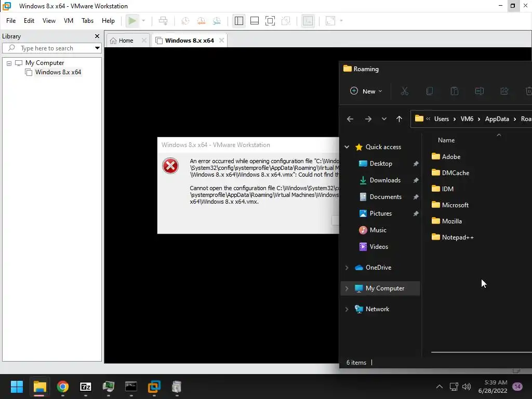This screenshot has height=399, width=532.
Task: Collapse the Quick access section
Action: click(x=347, y=147)
